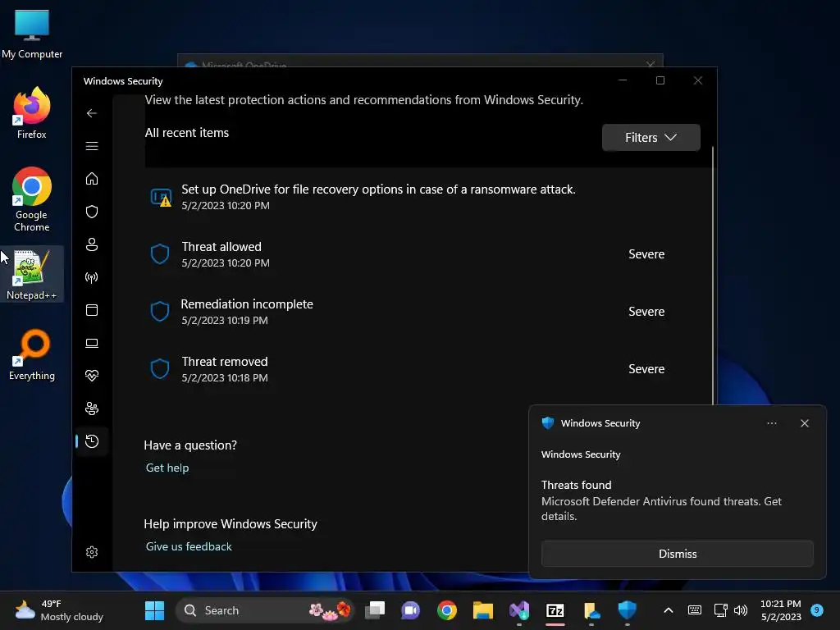
Task: Click the Give us feedback link
Action: coord(189,546)
